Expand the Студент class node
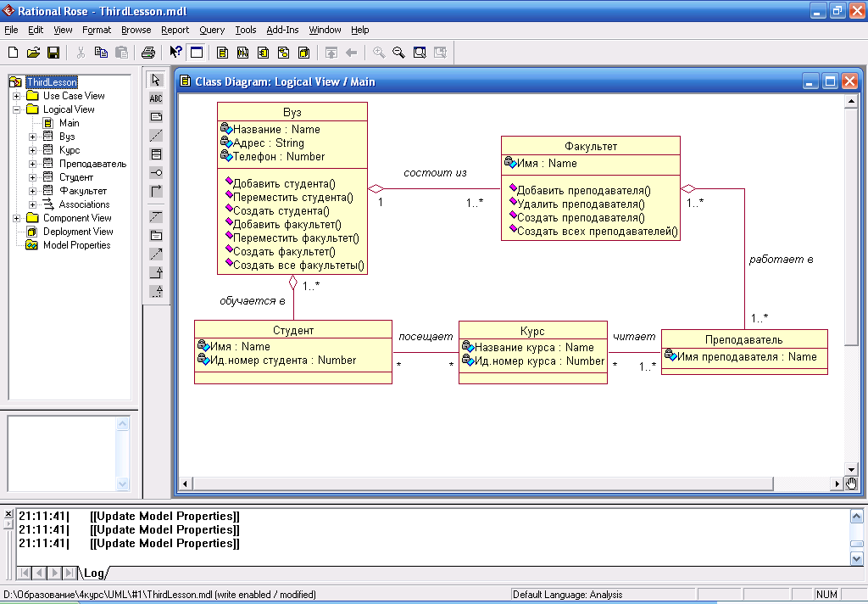Image resolution: width=868 pixels, height=604 pixels. point(33,177)
